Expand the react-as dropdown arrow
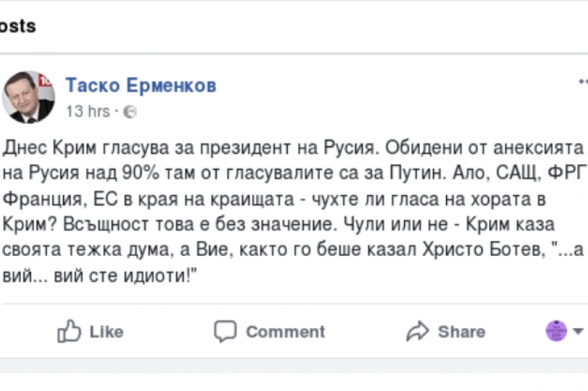The height and width of the screenshot is (391, 588). [x=578, y=331]
